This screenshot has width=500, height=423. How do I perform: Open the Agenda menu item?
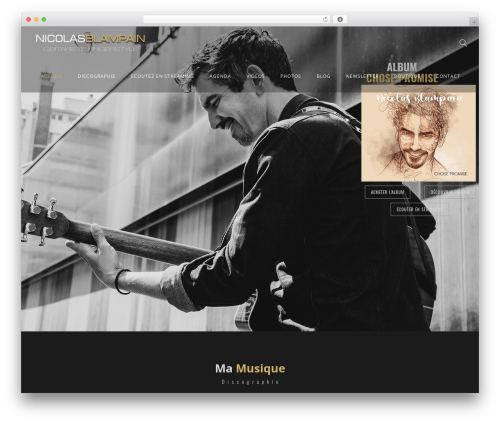[220, 76]
